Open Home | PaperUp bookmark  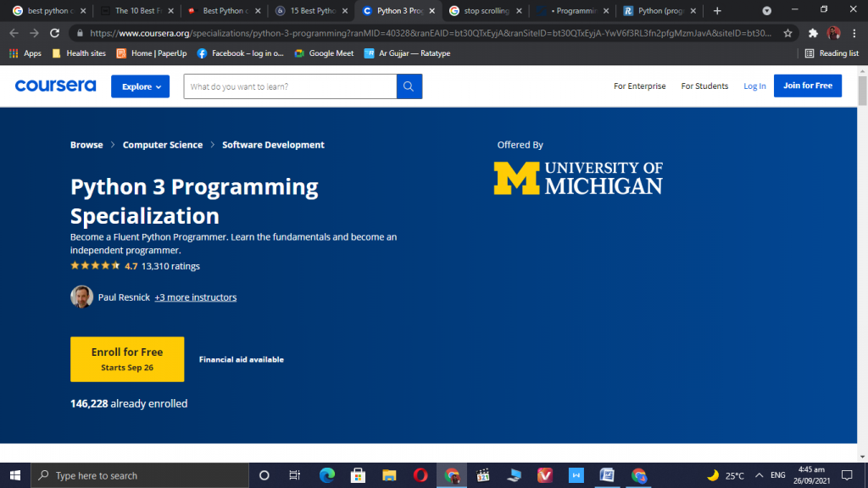(x=152, y=53)
